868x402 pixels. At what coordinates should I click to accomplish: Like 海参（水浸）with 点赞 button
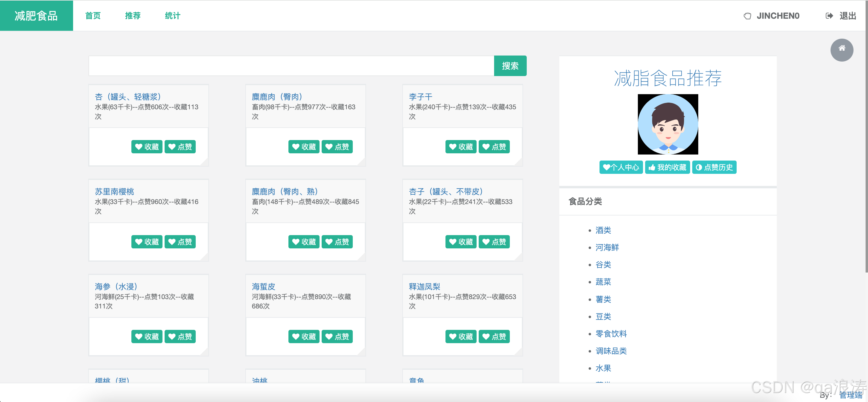180,336
